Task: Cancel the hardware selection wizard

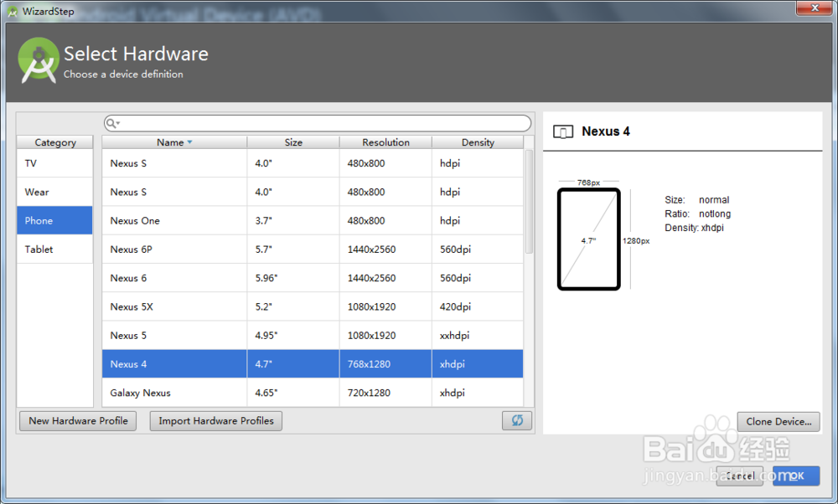Action: [x=739, y=476]
